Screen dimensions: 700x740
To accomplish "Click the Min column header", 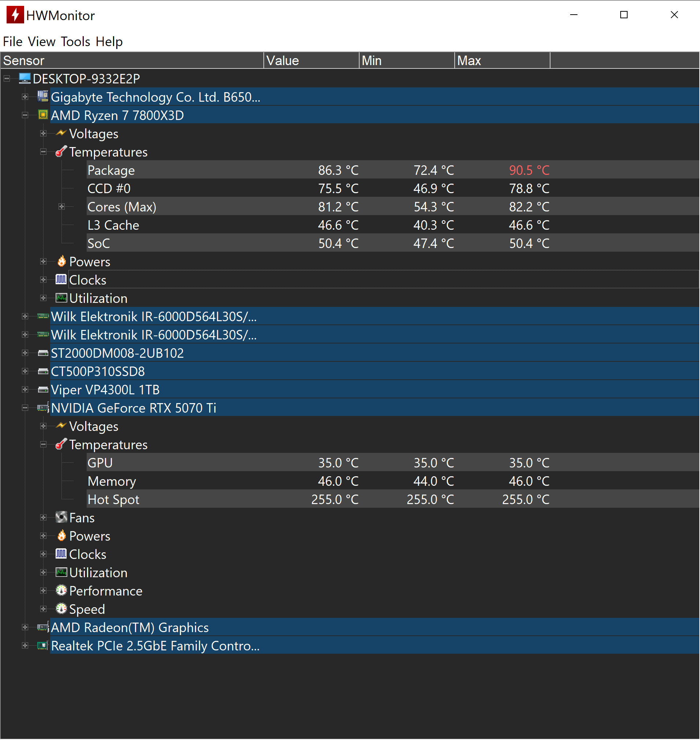I will click(x=407, y=60).
